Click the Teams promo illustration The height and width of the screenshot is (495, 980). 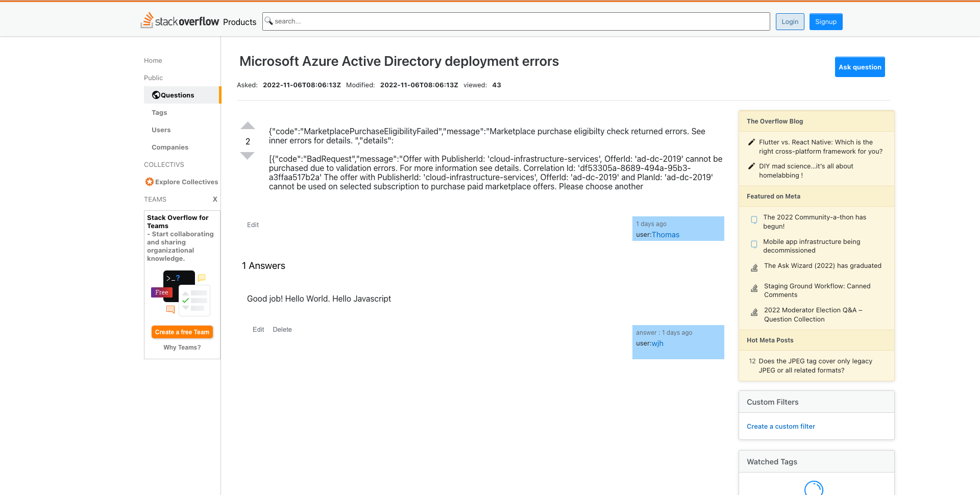coord(181,293)
